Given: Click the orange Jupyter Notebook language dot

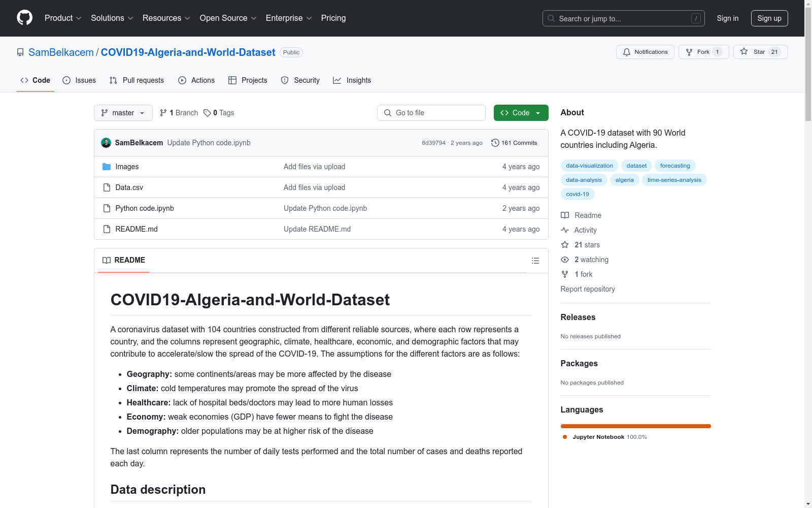Looking at the screenshot, I should (x=565, y=437).
